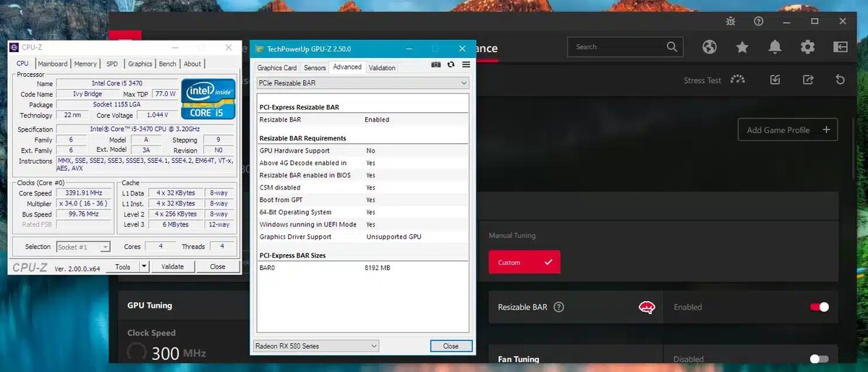This screenshot has width=868, height=372.
Task: Click the Boot from GPT row
Action: pyautogui.click(x=363, y=200)
